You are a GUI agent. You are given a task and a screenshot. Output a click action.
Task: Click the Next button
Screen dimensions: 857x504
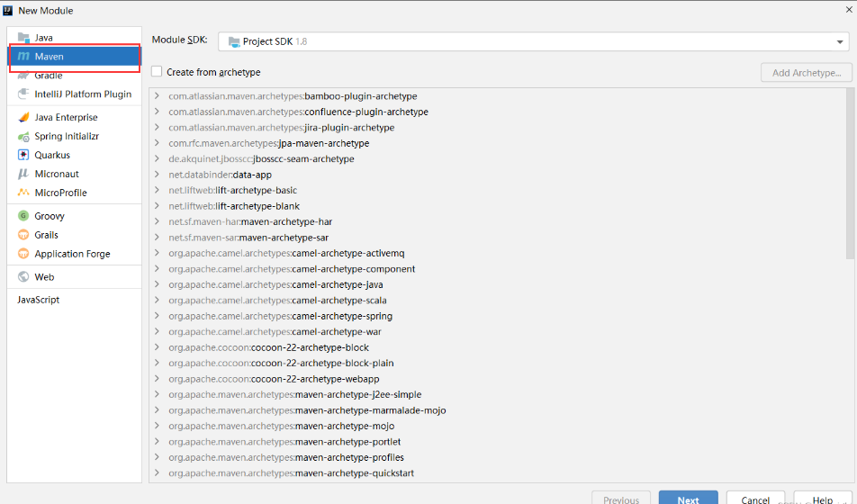tap(688, 499)
